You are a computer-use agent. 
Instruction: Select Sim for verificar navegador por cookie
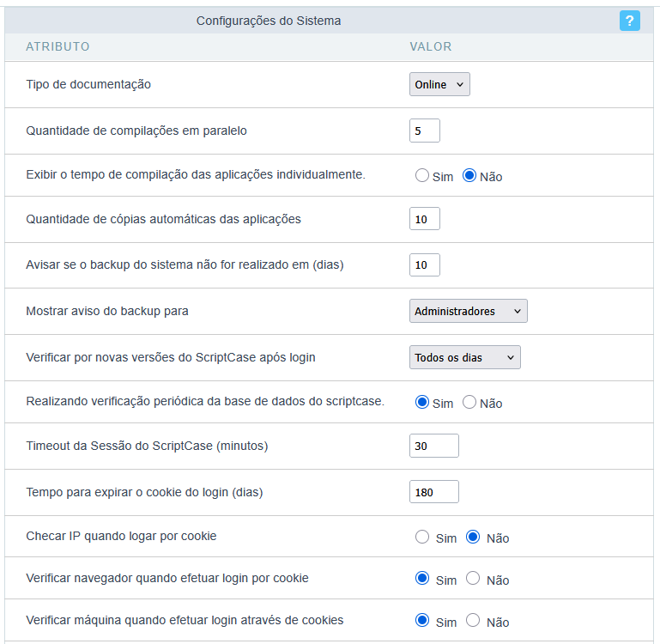point(421,578)
